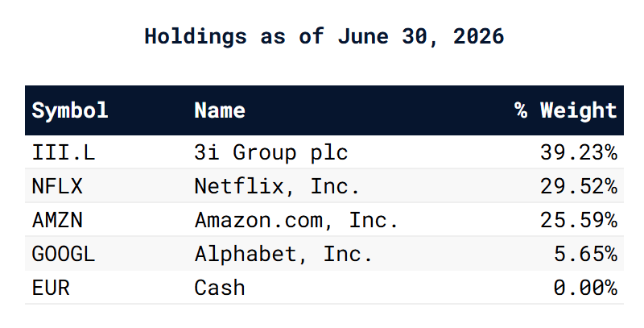Click the Alphabet, Inc. name

(x=284, y=254)
